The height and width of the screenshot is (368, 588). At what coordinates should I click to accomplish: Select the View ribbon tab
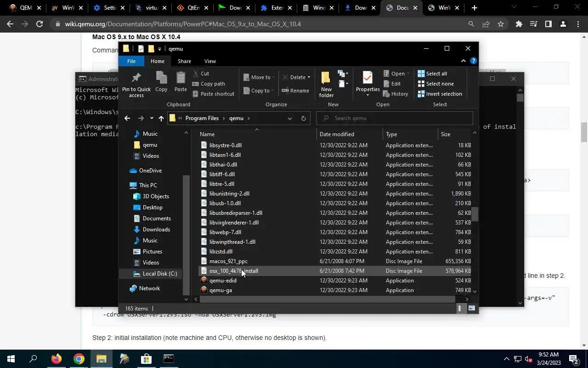click(210, 61)
